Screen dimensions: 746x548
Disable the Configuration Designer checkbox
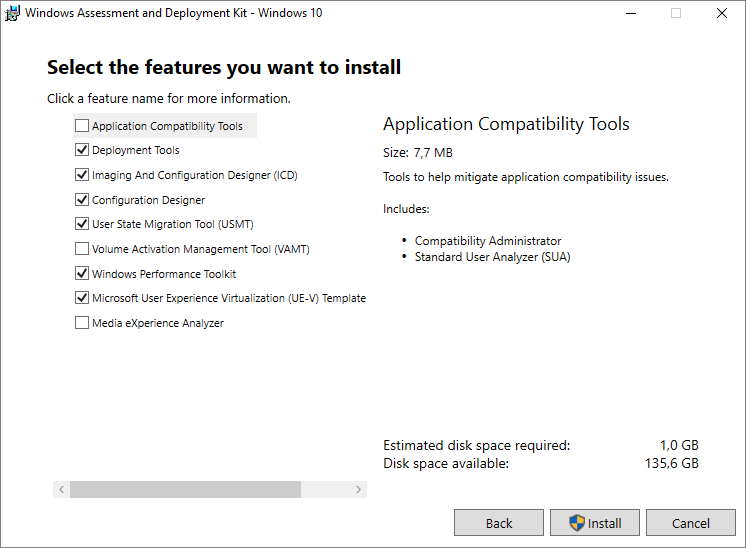point(82,200)
